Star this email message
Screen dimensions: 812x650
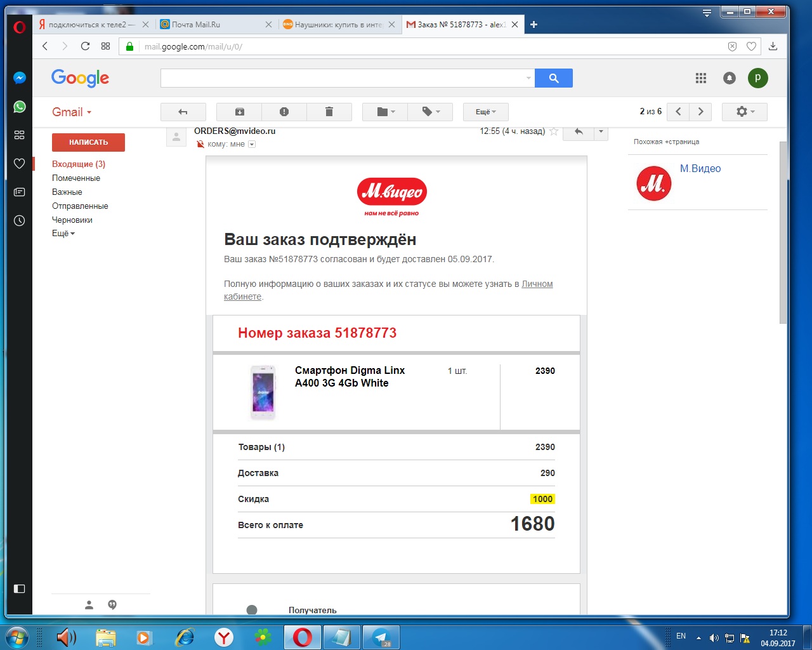point(554,131)
